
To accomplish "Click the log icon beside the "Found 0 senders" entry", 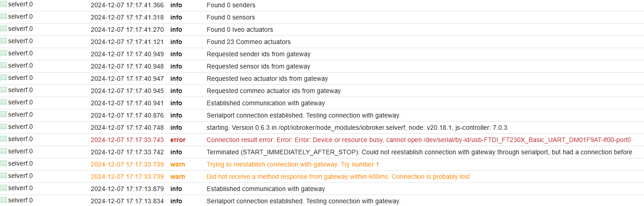I will click(x=4, y=5).
